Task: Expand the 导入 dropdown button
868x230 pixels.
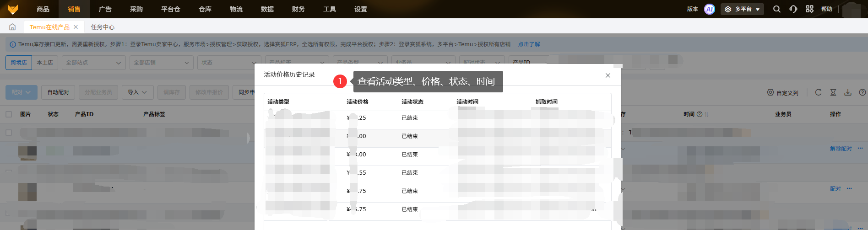Action: [x=137, y=92]
